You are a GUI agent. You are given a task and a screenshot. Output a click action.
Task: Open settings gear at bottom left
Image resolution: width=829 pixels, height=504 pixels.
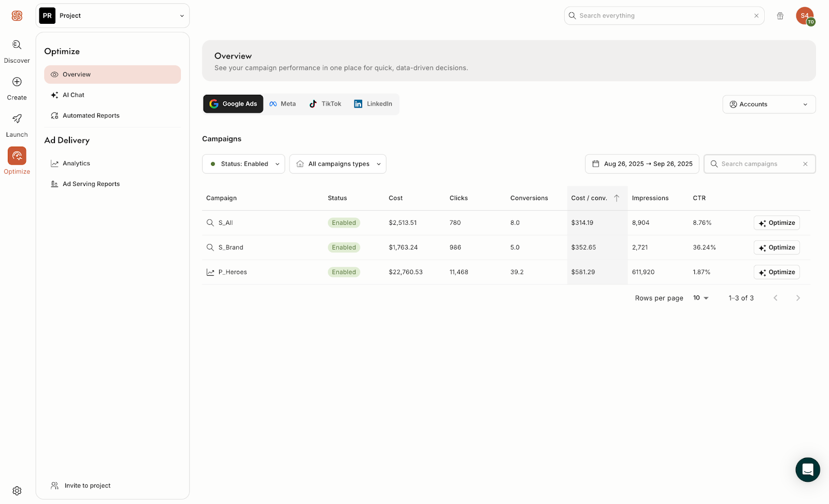click(17, 491)
